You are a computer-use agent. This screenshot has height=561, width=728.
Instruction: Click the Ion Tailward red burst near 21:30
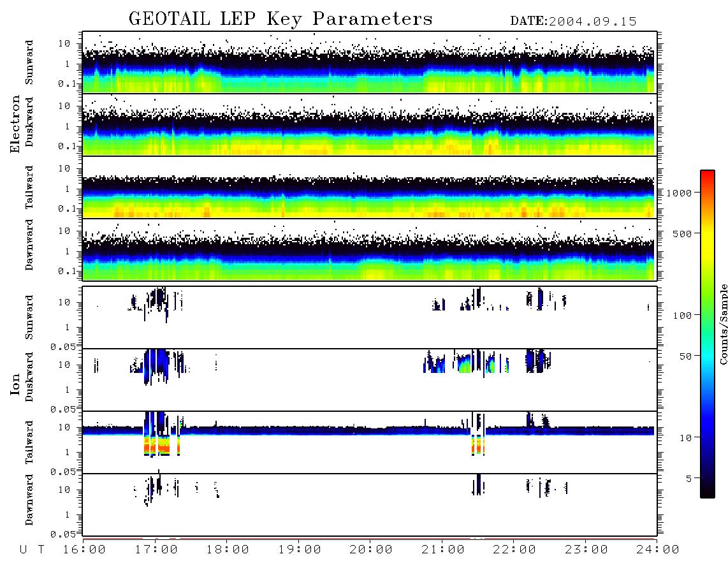click(x=477, y=445)
